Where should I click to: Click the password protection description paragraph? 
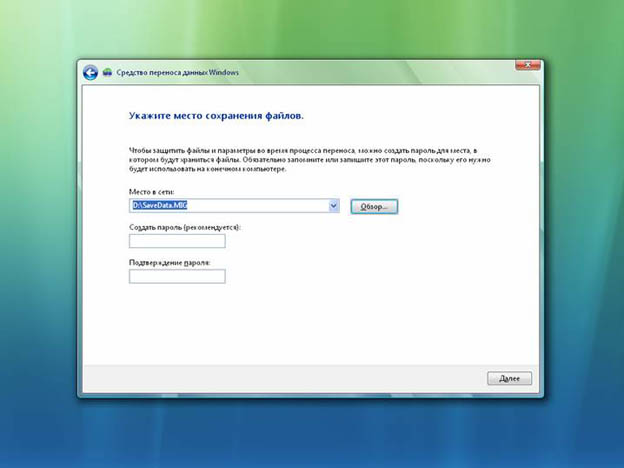(x=310, y=160)
